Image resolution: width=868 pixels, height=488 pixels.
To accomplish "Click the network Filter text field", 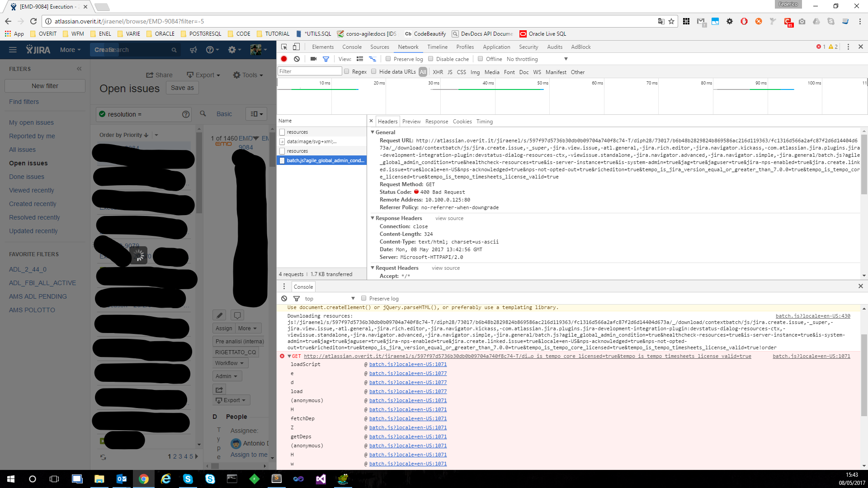I will click(310, 71).
